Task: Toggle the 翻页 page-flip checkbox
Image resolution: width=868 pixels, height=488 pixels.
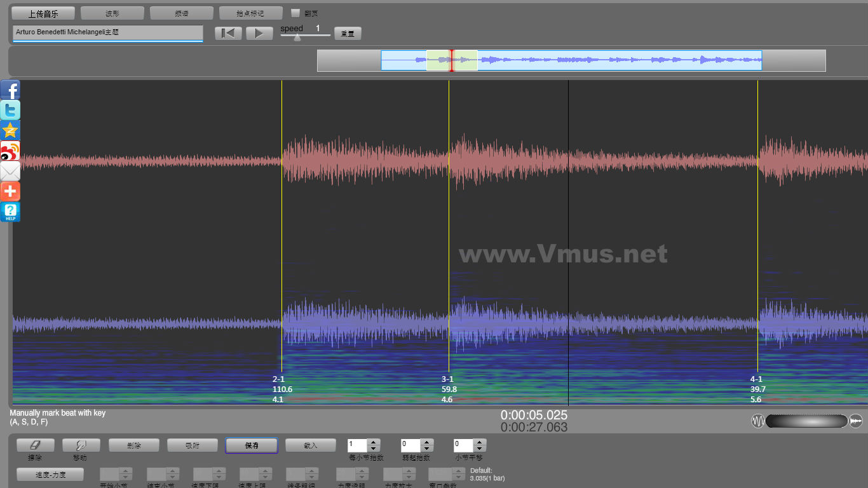Action: click(x=295, y=13)
